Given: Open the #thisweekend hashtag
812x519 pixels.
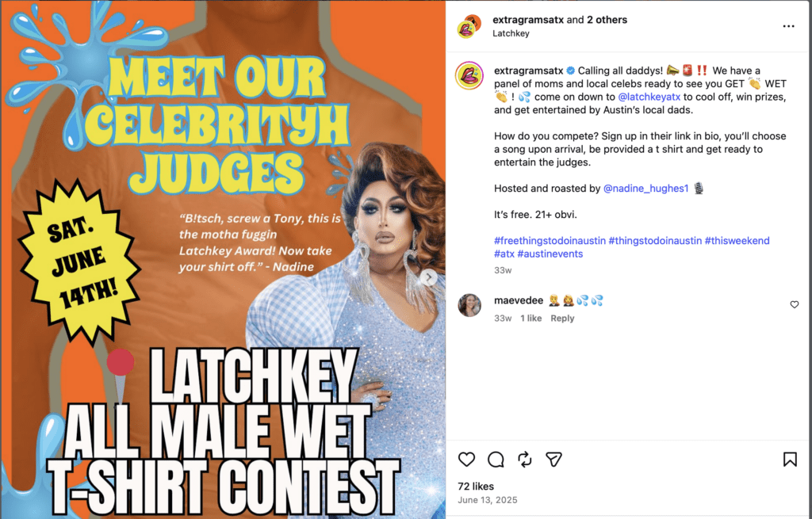Looking at the screenshot, I should pyautogui.click(x=737, y=241).
